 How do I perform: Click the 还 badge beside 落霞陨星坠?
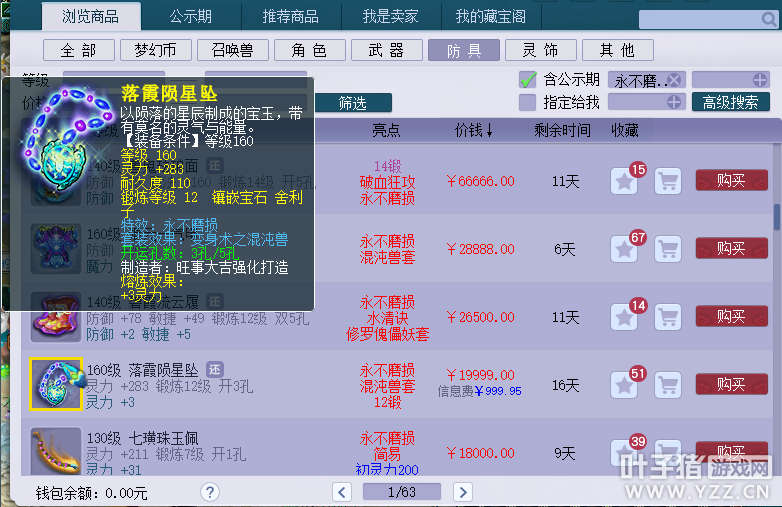pyautogui.click(x=215, y=369)
